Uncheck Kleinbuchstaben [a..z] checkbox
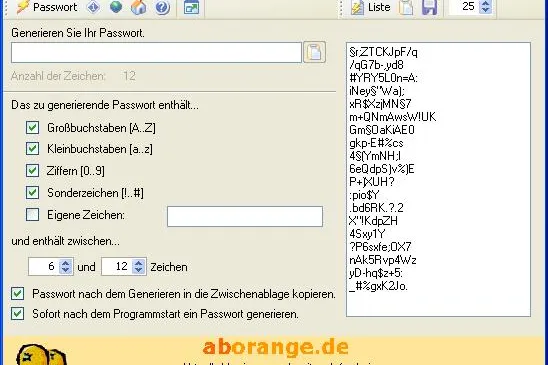548x365 pixels. 33,149
